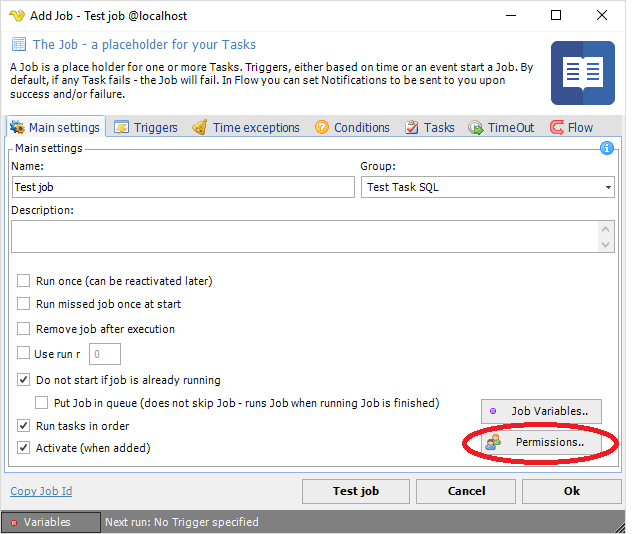This screenshot has height=534, width=635.
Task: Click the blue book help icon
Action: tap(582, 73)
